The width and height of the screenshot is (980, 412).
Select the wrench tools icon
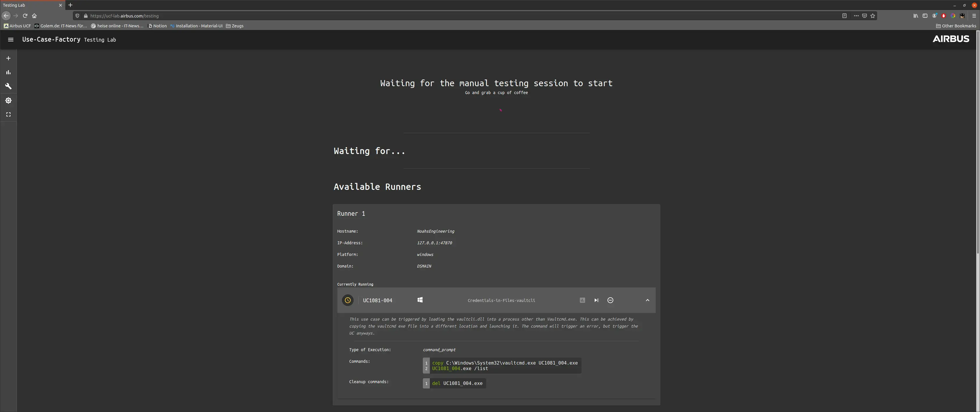point(8,86)
